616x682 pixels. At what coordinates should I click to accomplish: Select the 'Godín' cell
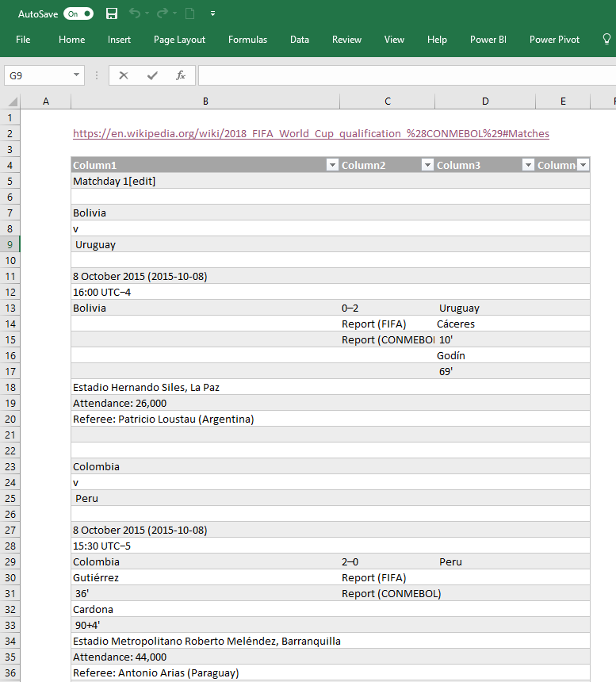point(485,355)
